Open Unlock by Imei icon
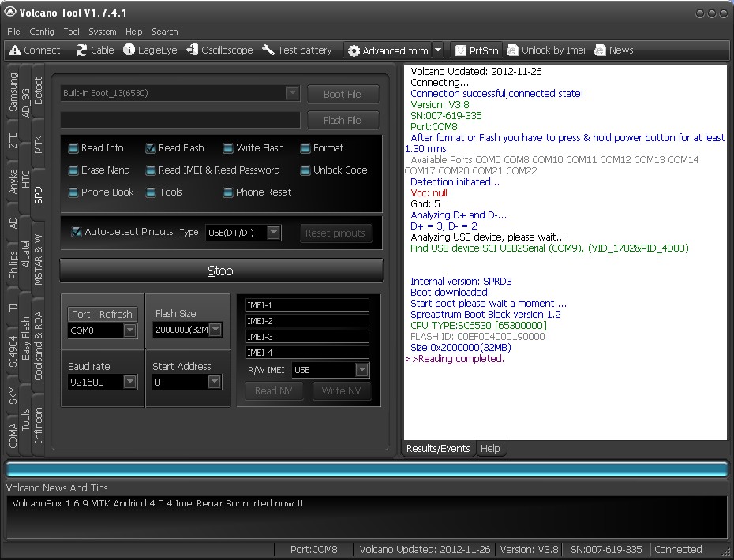Viewport: 734px width, 560px height. click(512, 50)
